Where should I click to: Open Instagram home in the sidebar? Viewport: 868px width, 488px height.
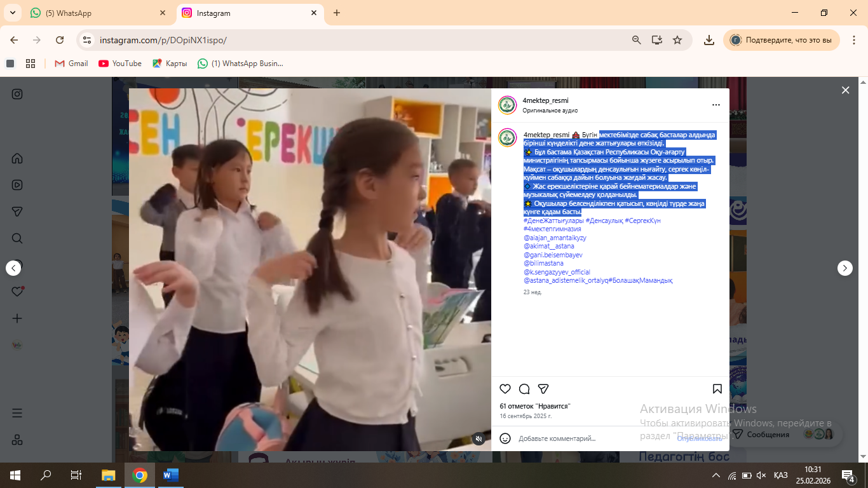[17, 158]
